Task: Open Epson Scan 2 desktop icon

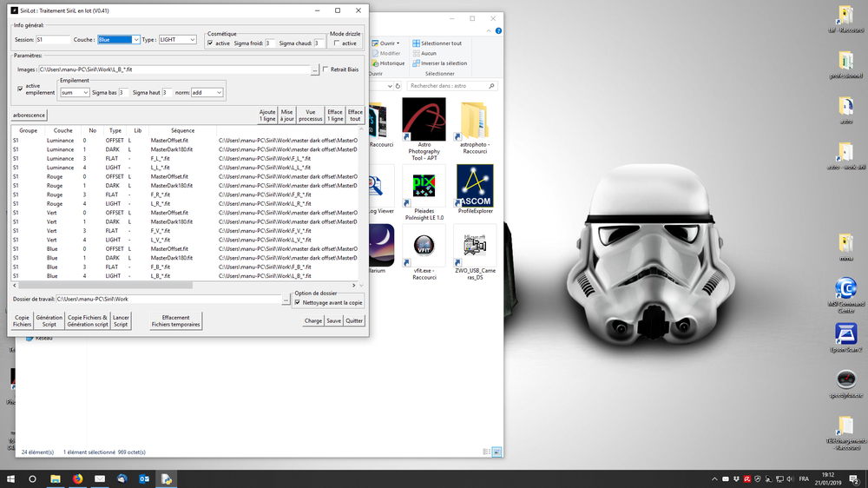Action: [845, 339]
